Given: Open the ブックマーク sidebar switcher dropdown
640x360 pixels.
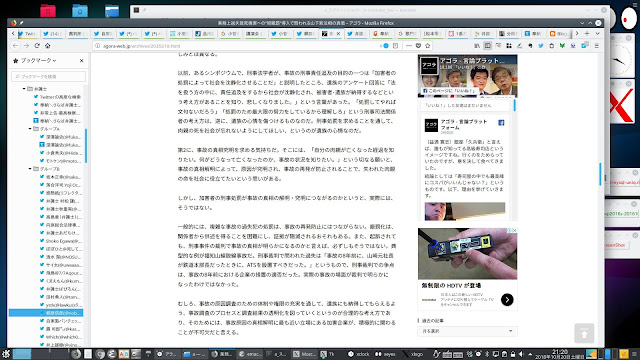Looking at the screenshot, I should 39,60.
